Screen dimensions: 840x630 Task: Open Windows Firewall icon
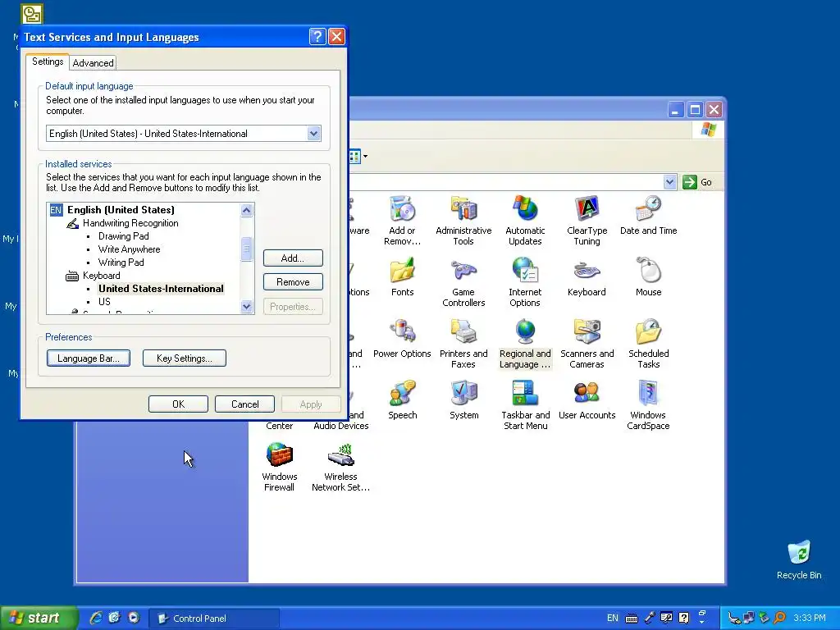[x=279, y=467]
